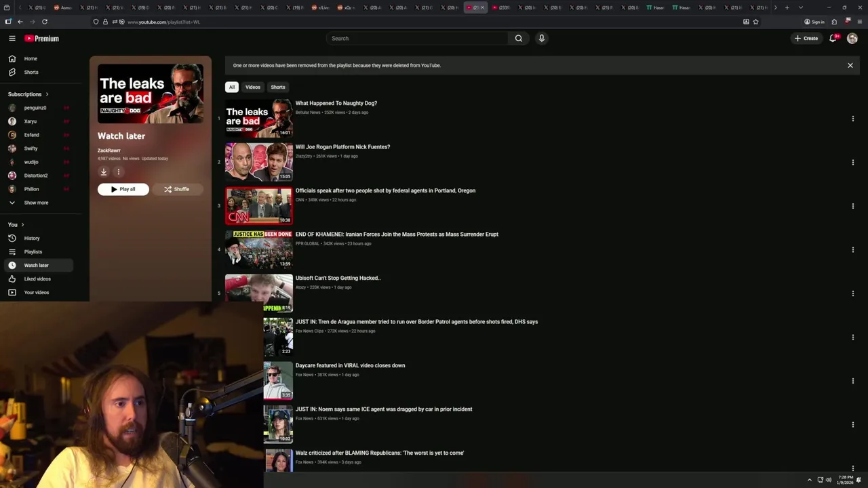Image resolution: width=868 pixels, height=488 pixels.
Task: Select the Videos filter chip
Action: (253, 87)
